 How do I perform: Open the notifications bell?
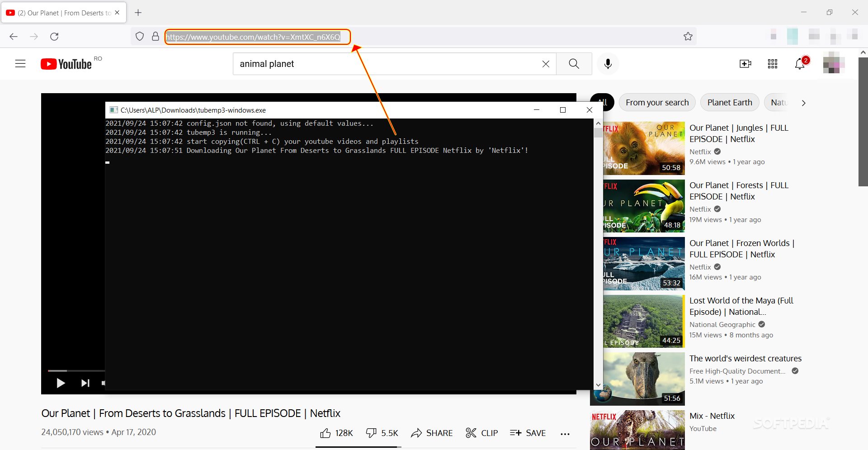[x=800, y=64]
